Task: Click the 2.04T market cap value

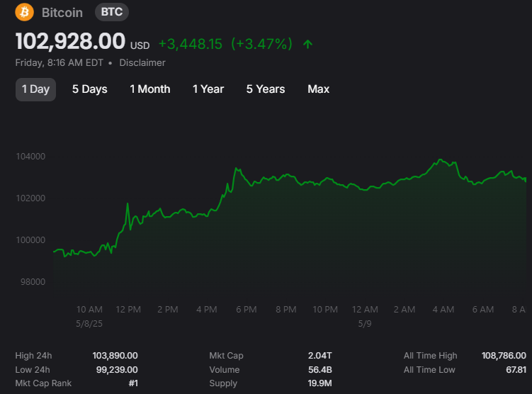Action: [320, 356]
